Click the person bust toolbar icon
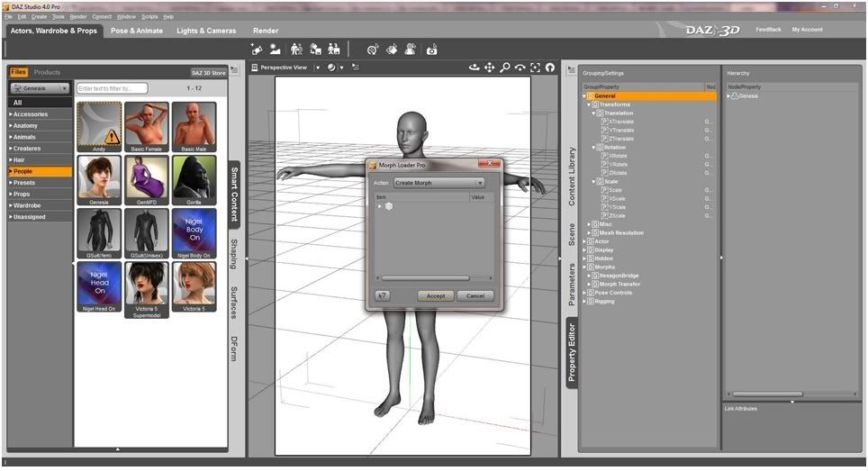 point(411,50)
